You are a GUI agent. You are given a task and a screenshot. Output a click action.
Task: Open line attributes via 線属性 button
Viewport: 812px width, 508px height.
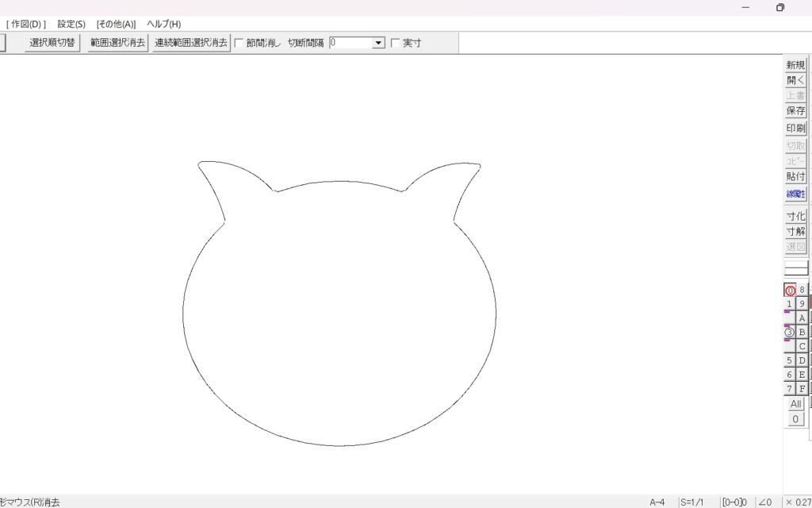tap(795, 194)
